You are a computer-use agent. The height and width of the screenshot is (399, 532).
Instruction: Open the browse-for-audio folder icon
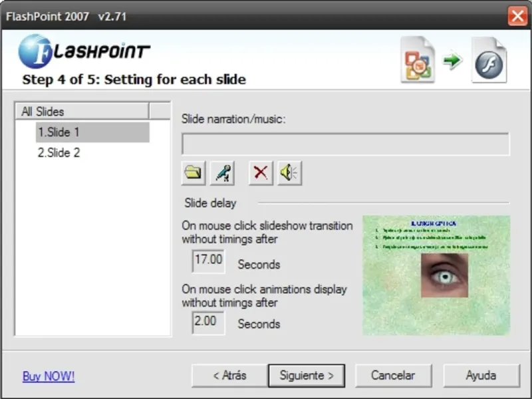pyautogui.click(x=194, y=173)
